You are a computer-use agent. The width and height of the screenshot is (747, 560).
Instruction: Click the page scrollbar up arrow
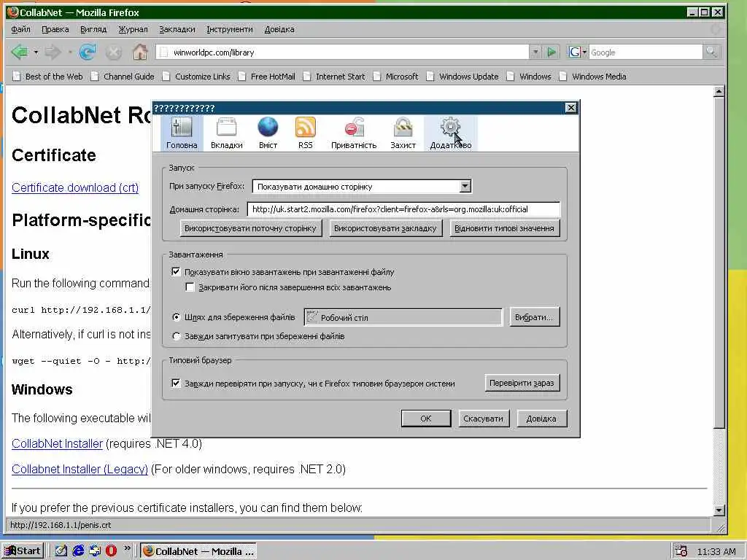[719, 91]
